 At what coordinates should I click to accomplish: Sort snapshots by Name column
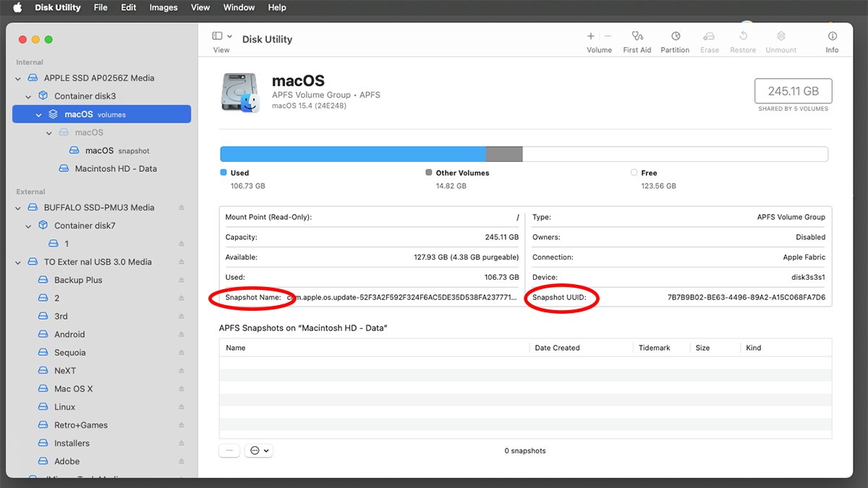click(375, 348)
